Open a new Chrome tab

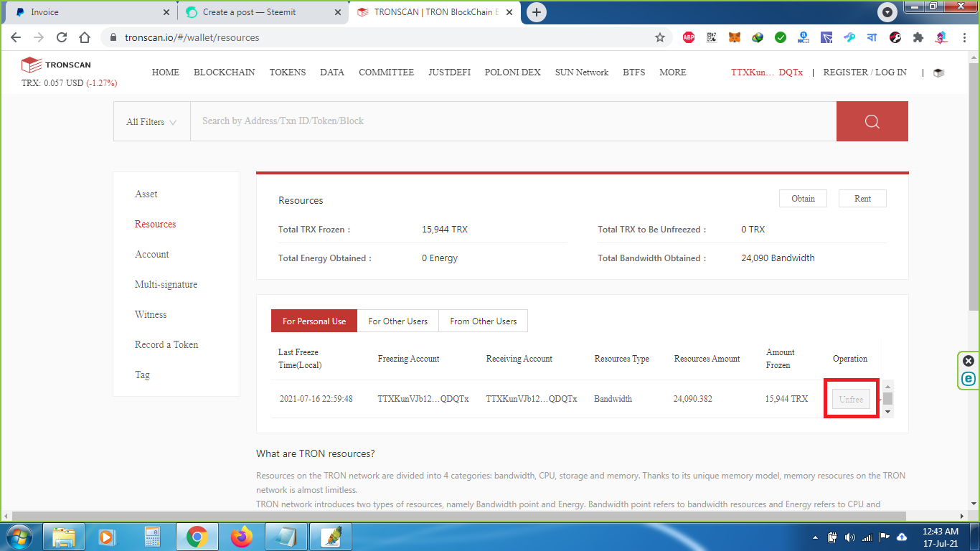pyautogui.click(x=537, y=12)
